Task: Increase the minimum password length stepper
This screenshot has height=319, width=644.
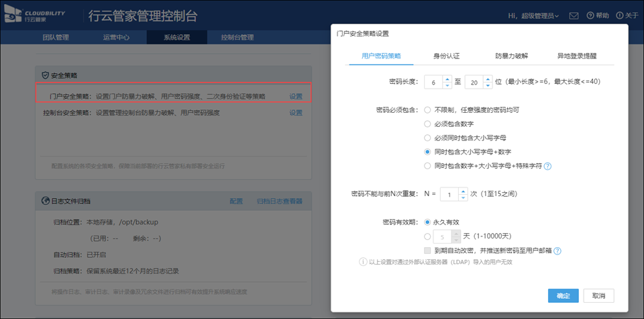Action: 447,79
